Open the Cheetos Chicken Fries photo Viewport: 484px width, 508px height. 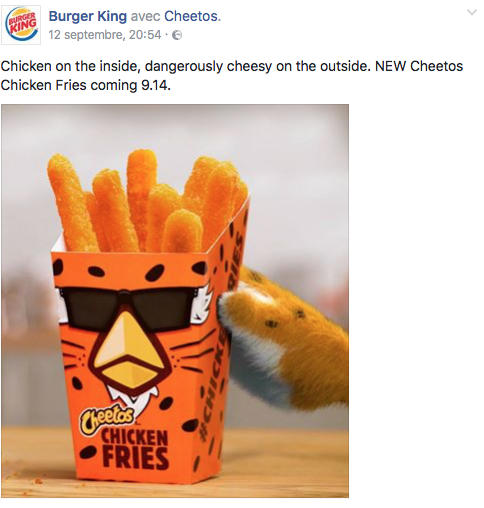175,301
